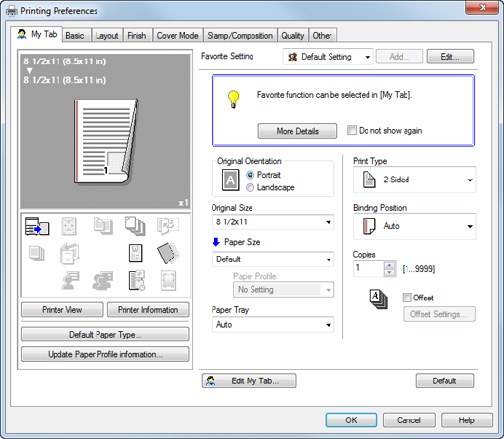Click the tilted binding cover icon

pos(168,254)
